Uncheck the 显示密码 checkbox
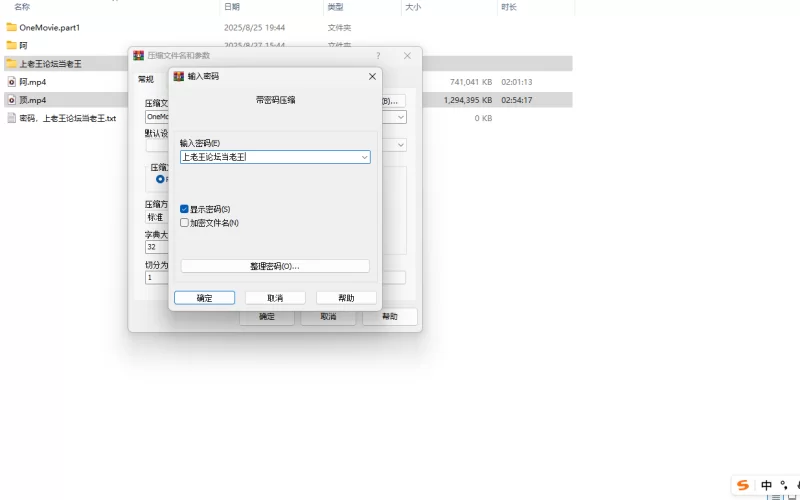Screen dimensions: 800x500 (184, 209)
